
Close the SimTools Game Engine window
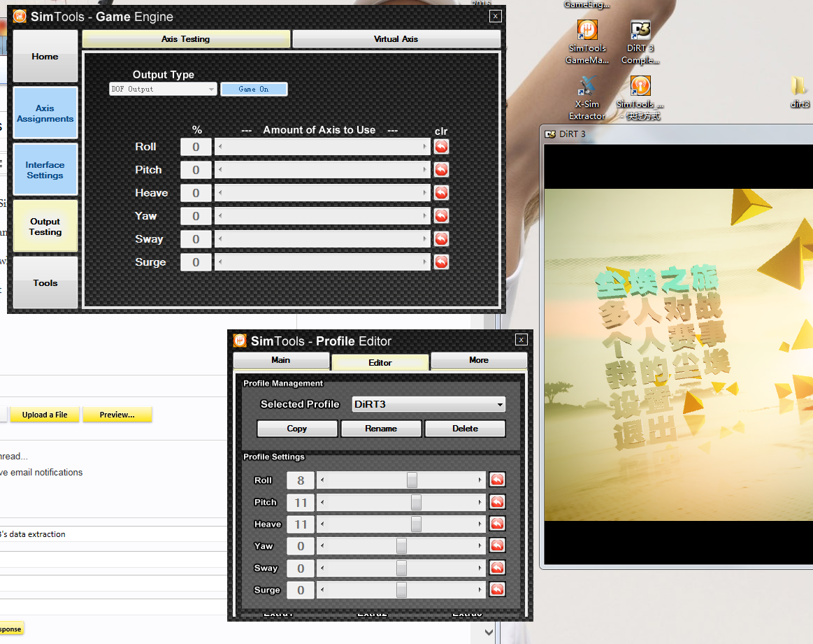pos(495,16)
